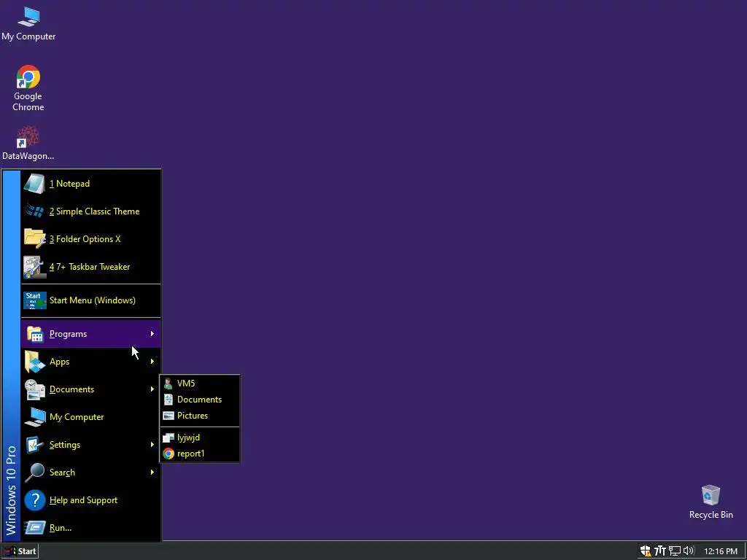Open the Run... dialog
747x560 pixels.
(x=90, y=528)
